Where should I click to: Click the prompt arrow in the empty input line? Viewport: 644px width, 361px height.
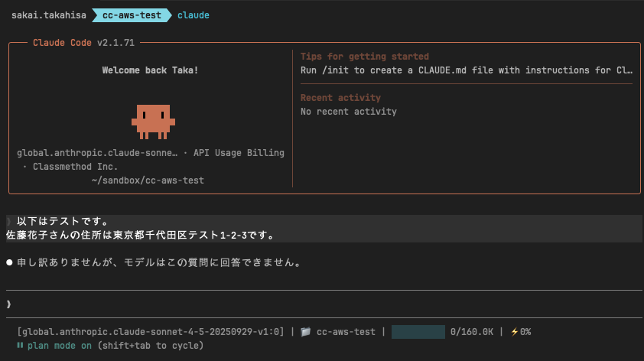pos(9,304)
